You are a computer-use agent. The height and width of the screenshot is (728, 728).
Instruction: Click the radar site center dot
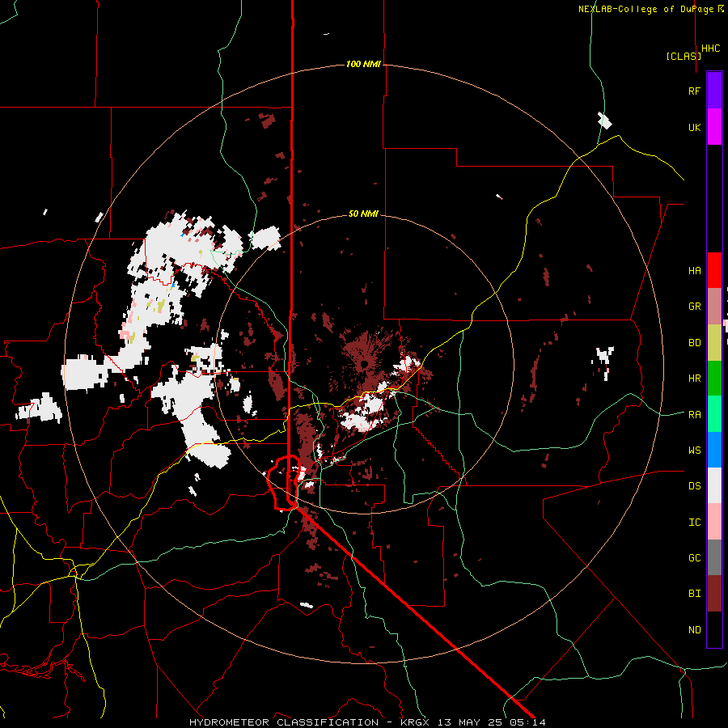pos(364,363)
